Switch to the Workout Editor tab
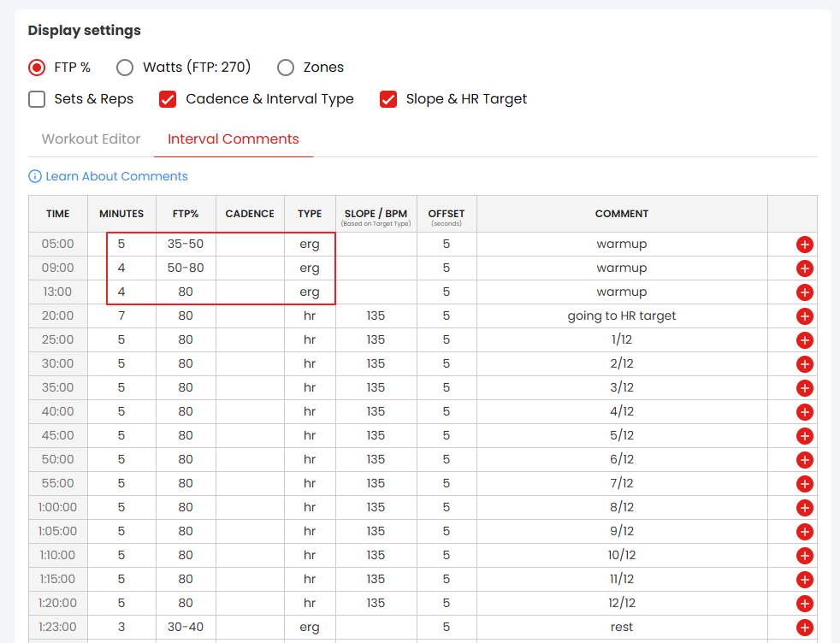 pos(91,139)
